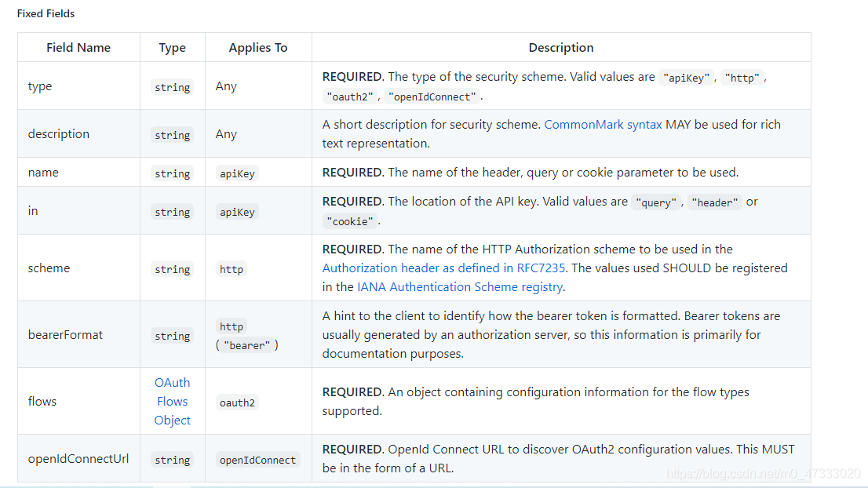Screen dimensions: 868x488
Task: Open the OAuth Flows Object link
Action: pyautogui.click(x=172, y=401)
